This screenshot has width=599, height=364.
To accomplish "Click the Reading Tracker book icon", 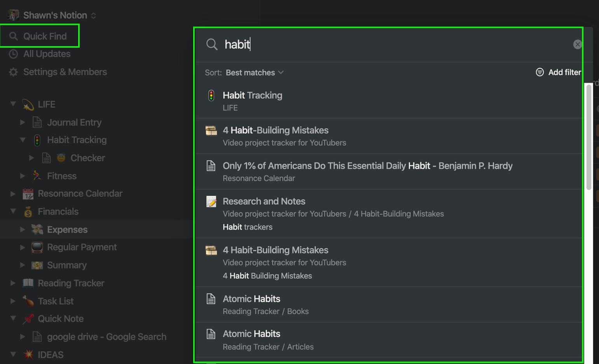I will (28, 283).
